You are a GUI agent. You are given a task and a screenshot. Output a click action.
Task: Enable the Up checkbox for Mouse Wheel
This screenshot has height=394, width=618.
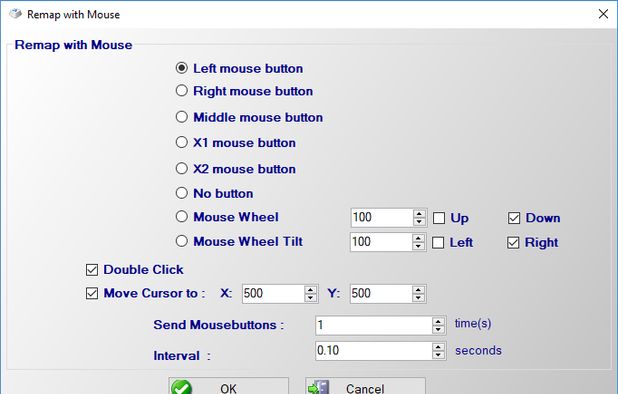coord(439,218)
